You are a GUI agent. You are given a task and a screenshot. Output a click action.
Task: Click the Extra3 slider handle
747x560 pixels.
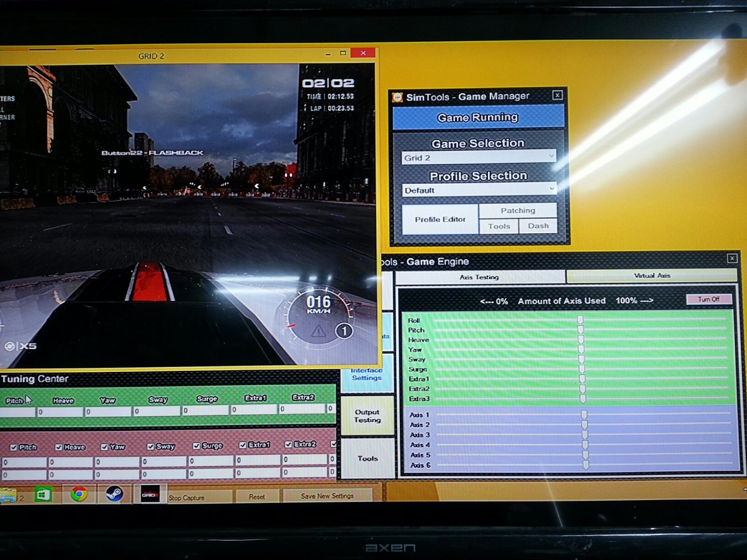point(583,399)
